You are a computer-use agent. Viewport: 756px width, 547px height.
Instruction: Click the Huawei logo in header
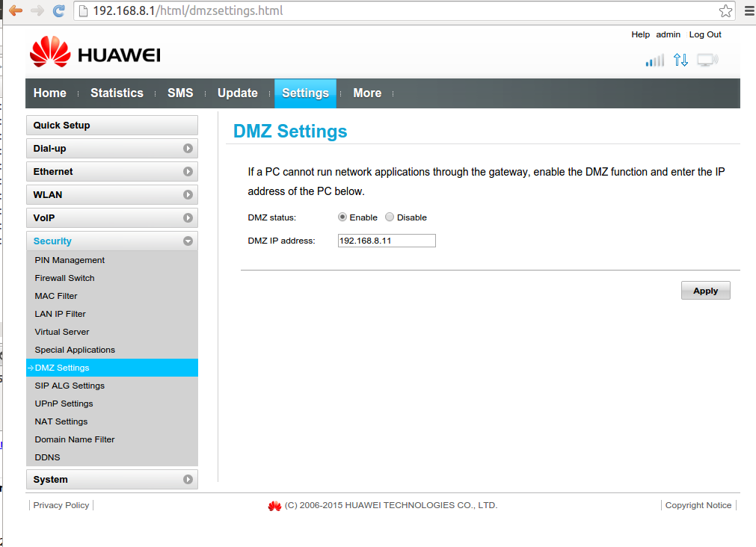pos(95,54)
